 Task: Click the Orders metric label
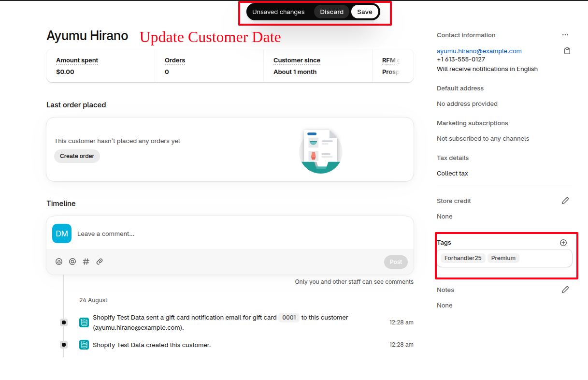[175, 60]
